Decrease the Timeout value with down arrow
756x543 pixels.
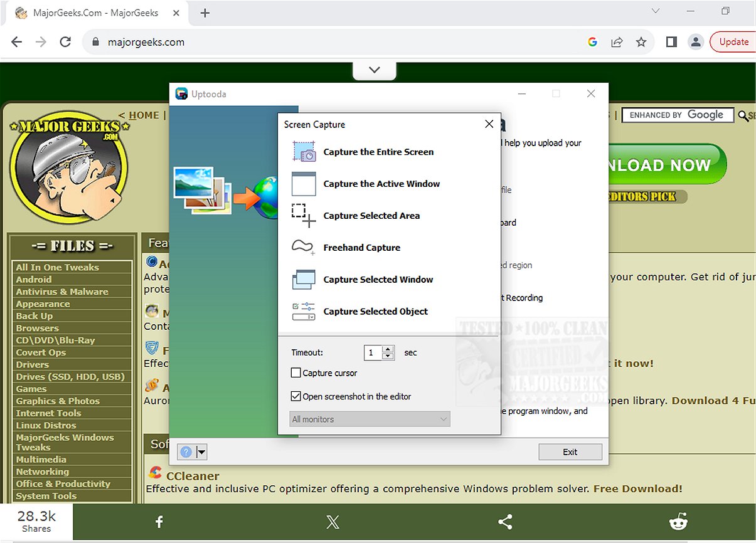(x=388, y=356)
